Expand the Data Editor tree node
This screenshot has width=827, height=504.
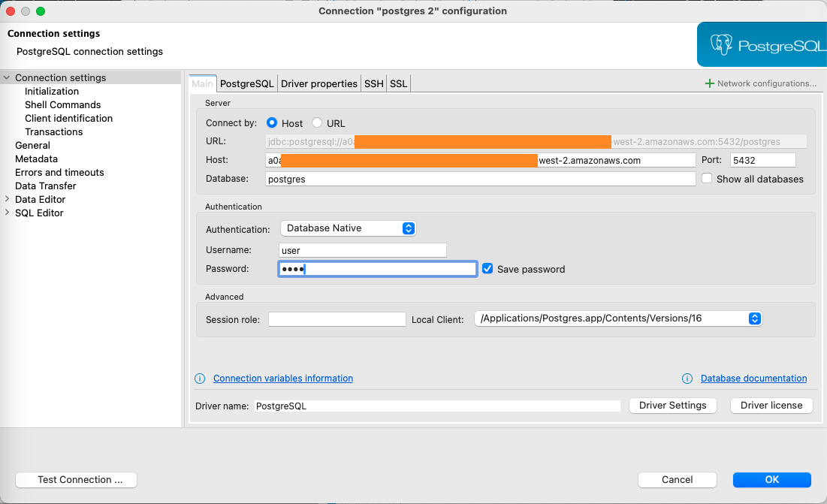pos(8,199)
